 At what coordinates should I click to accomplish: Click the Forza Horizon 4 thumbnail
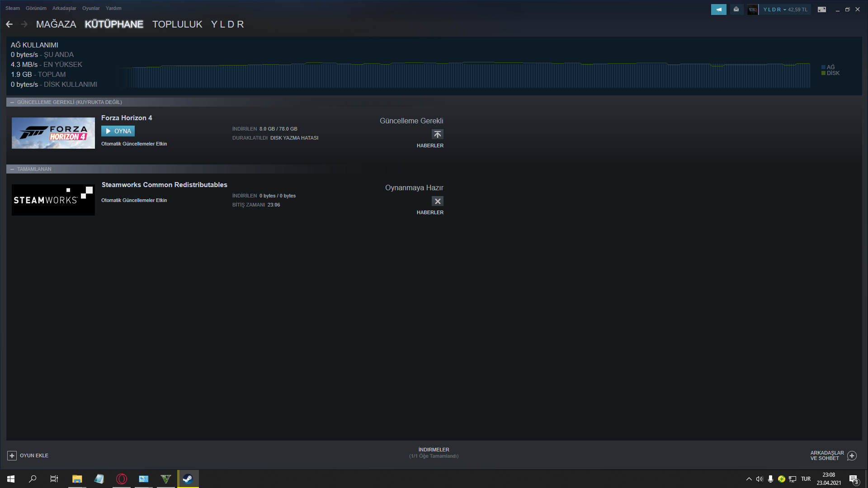click(53, 133)
